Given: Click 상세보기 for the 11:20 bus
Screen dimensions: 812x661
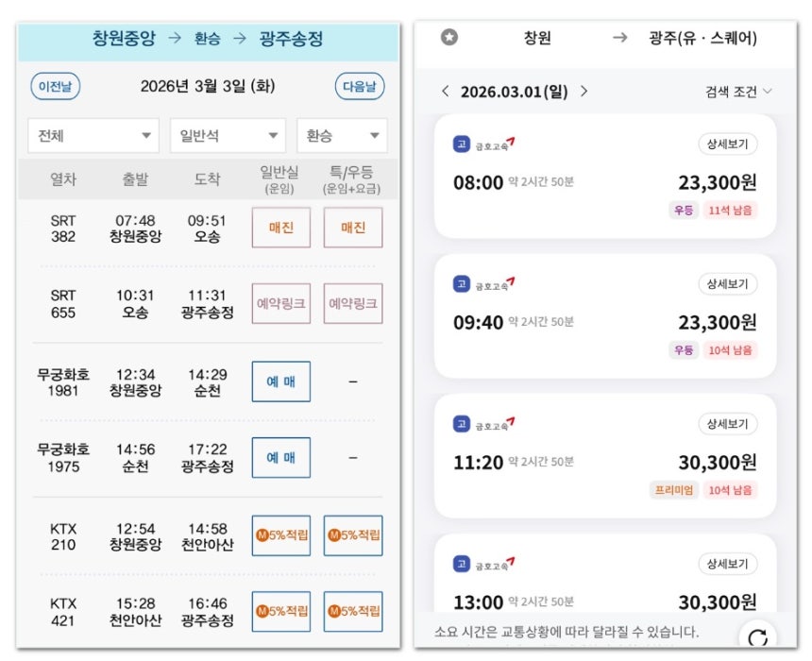Looking at the screenshot, I should 727,424.
